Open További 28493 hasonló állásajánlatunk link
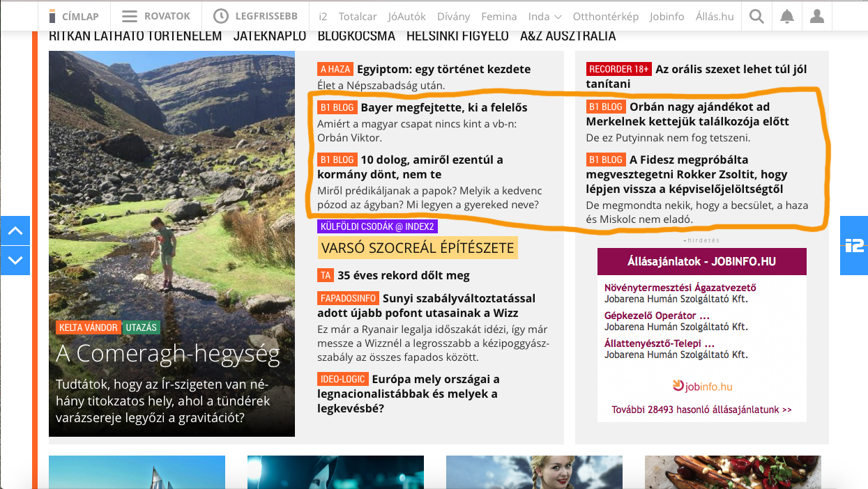The image size is (868, 489). (x=702, y=410)
